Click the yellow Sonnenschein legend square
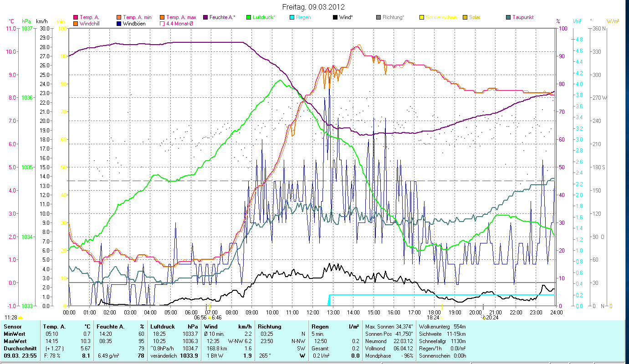The height and width of the screenshot is (364, 629). pos(421,17)
